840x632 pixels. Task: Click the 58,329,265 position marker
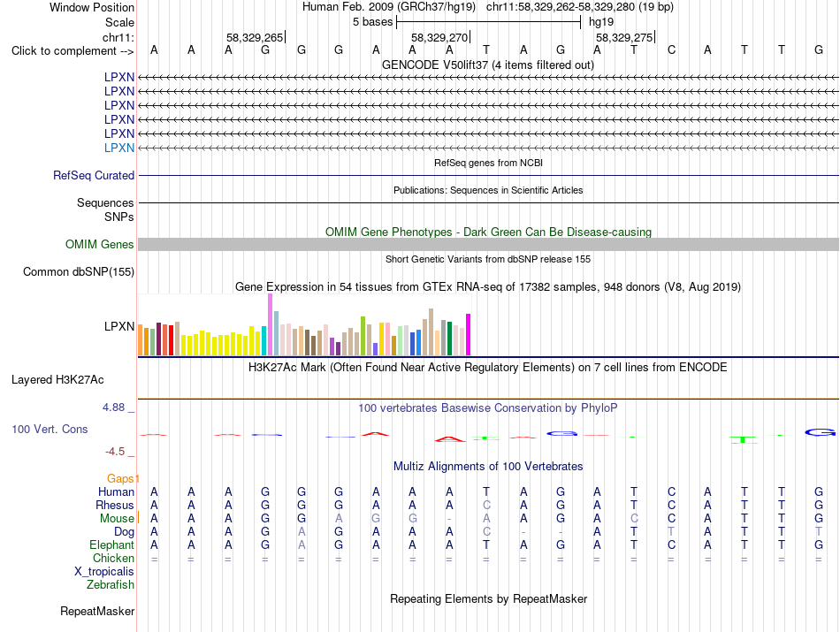[255, 37]
